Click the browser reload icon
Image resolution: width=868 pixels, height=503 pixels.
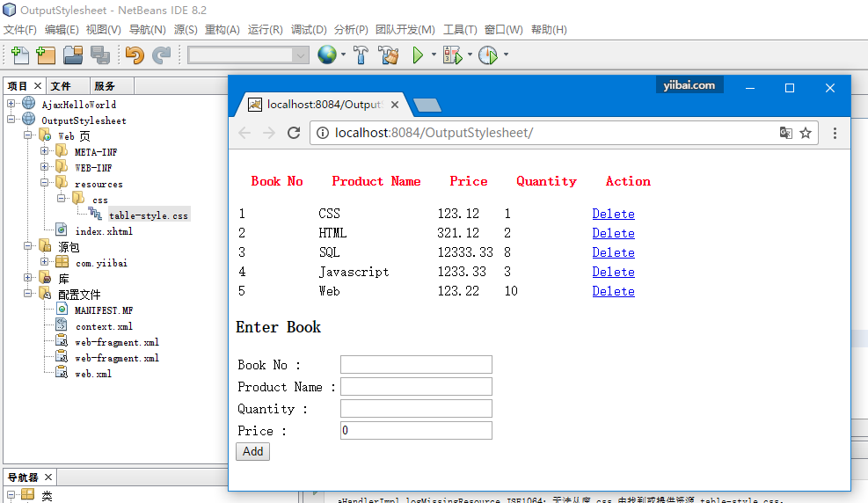[294, 133]
